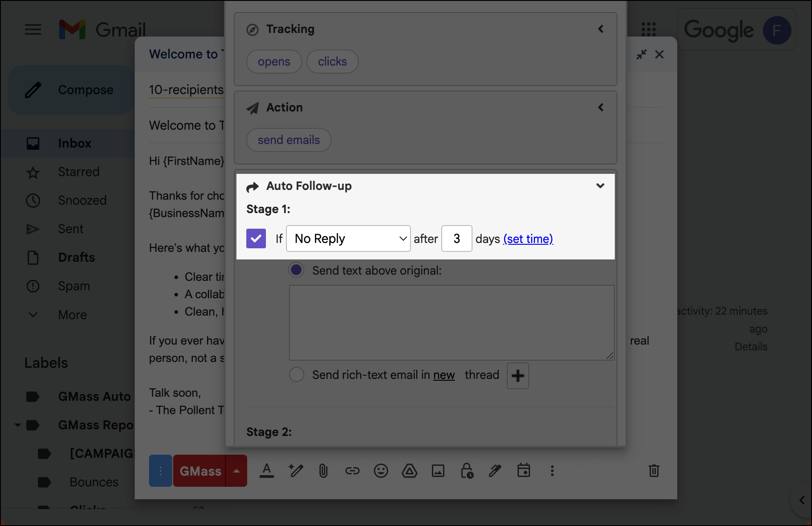Click the Details link
The image size is (812, 526).
coord(751,347)
